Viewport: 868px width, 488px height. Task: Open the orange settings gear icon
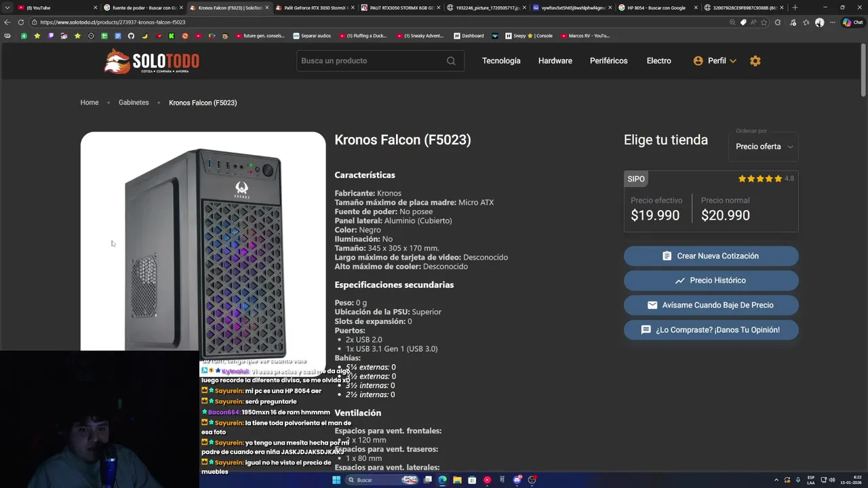(755, 61)
